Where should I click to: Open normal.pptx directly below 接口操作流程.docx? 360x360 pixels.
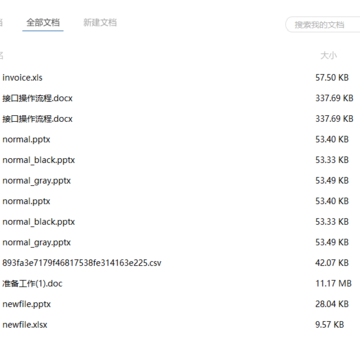(x=26, y=139)
